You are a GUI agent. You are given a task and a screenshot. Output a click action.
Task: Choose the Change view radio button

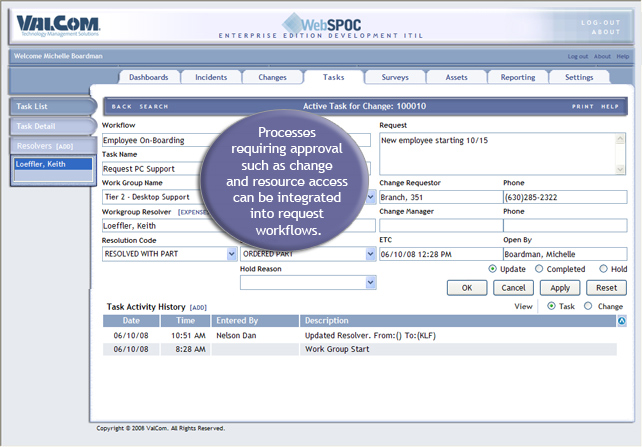588,306
